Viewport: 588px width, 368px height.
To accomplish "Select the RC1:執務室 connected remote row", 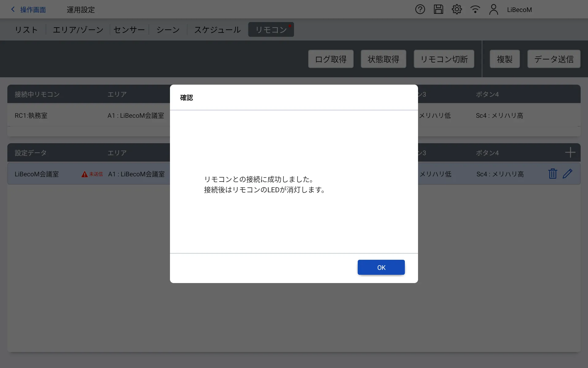I will pyautogui.click(x=31, y=116).
